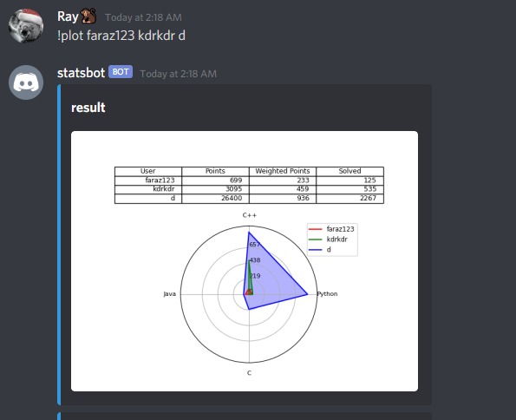Click the points value 699

tap(236, 180)
